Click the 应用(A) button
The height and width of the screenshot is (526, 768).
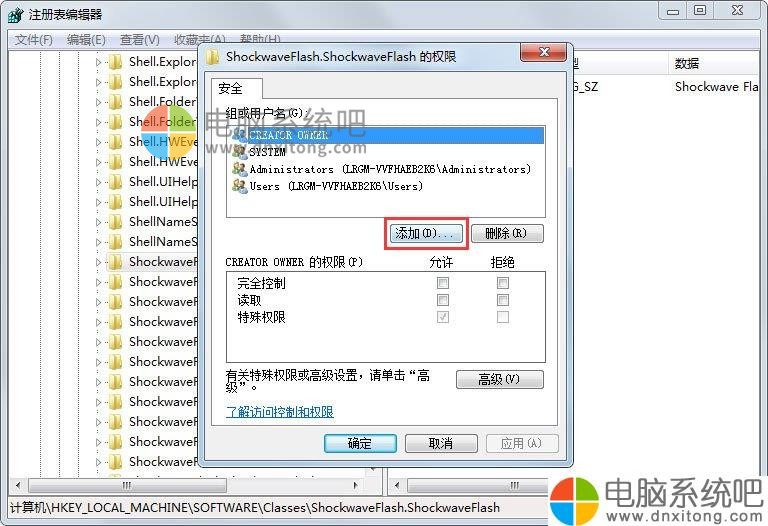(x=522, y=444)
